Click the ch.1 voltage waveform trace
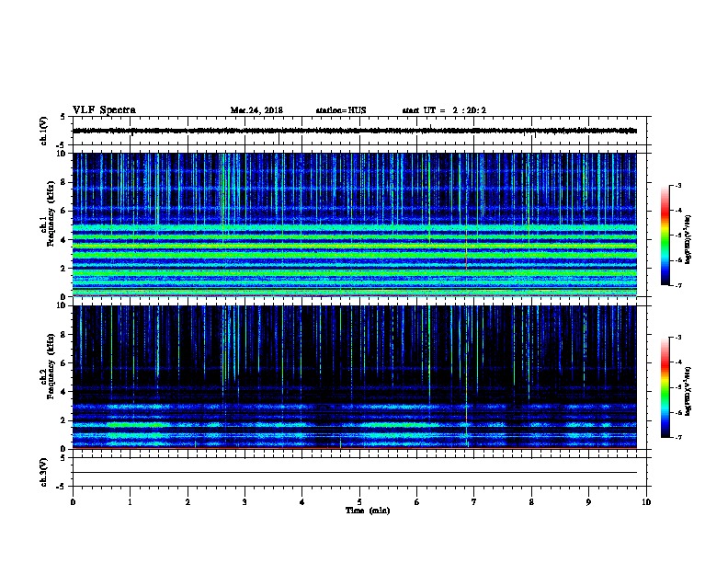 (x=354, y=131)
